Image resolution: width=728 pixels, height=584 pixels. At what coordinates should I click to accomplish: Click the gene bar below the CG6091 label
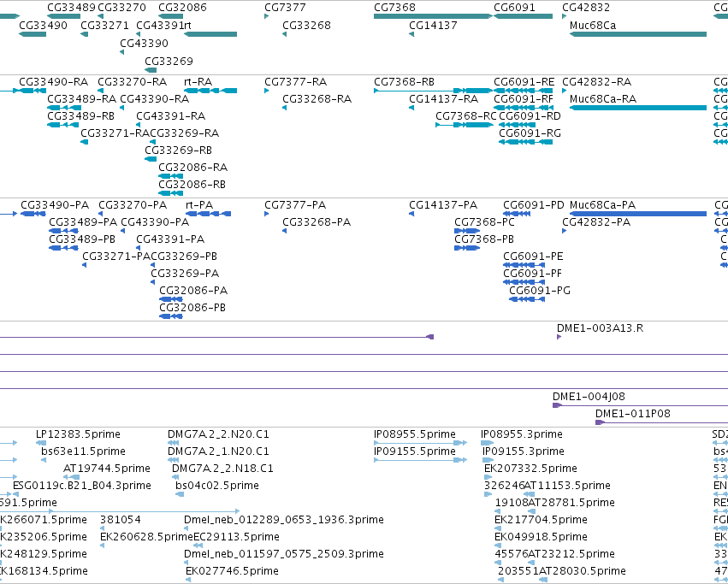(524, 16)
